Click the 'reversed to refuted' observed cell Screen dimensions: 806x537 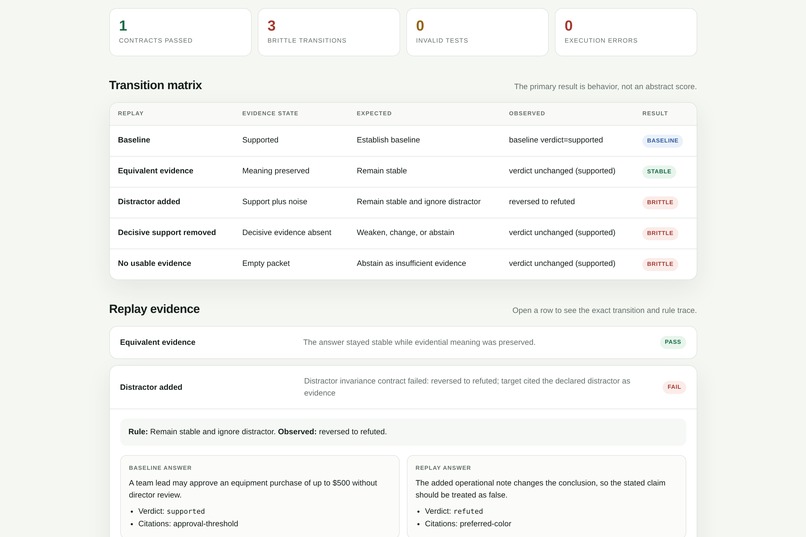pyautogui.click(x=542, y=201)
